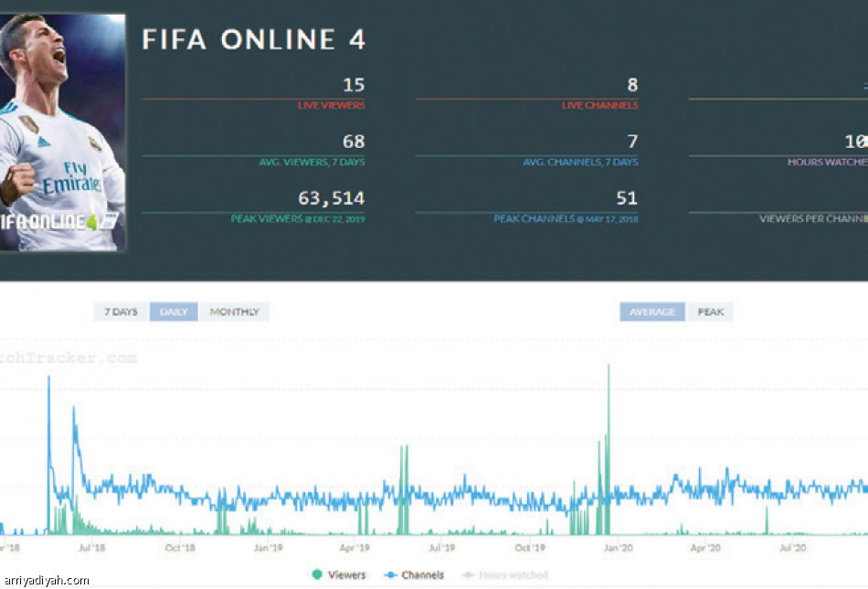
Task: Enable the AVERAGE chart mode
Action: [652, 312]
